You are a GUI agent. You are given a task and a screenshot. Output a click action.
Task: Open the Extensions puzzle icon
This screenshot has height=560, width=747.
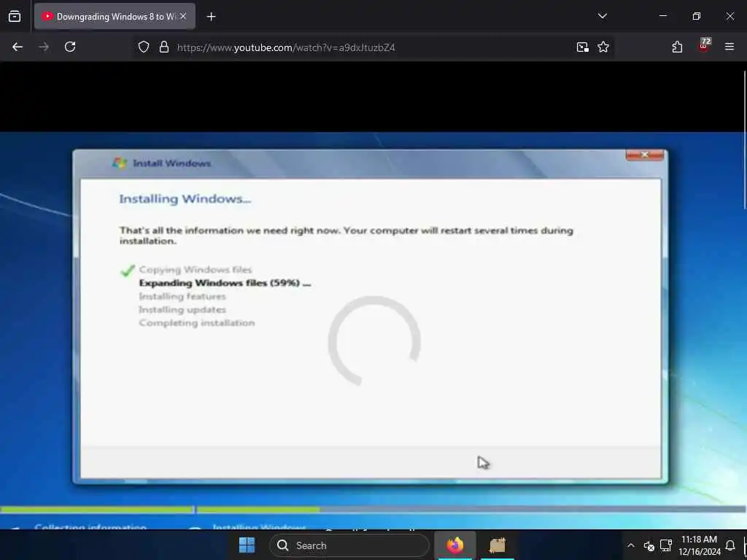(x=677, y=47)
